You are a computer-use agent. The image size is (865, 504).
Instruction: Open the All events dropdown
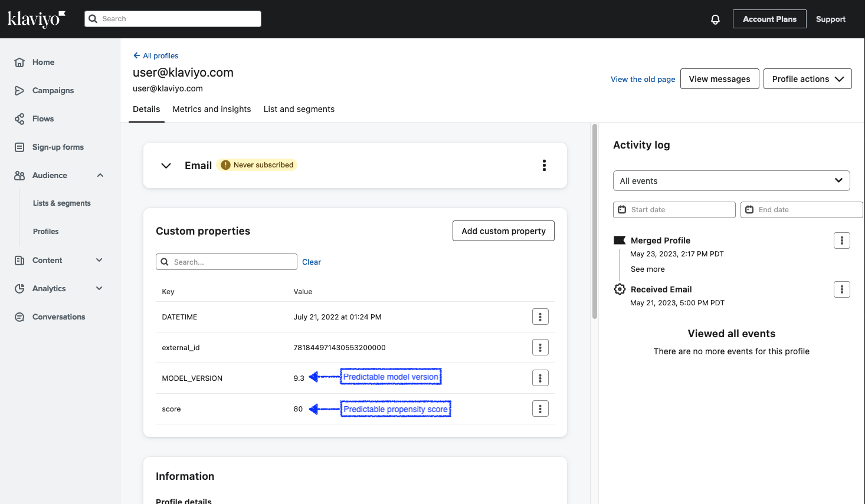[x=732, y=181]
